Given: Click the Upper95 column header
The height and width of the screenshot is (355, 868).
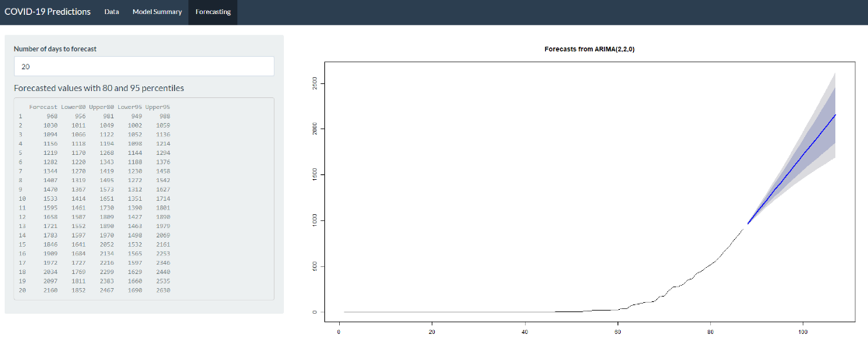Looking at the screenshot, I should click(x=157, y=107).
